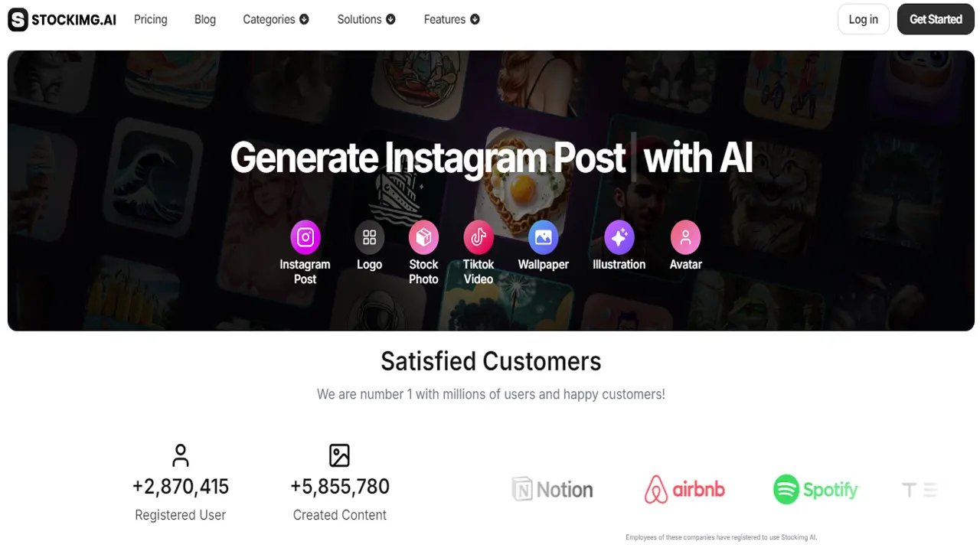Click the Instagram Post category icon
This screenshot has height=551, width=980.
[305, 237]
